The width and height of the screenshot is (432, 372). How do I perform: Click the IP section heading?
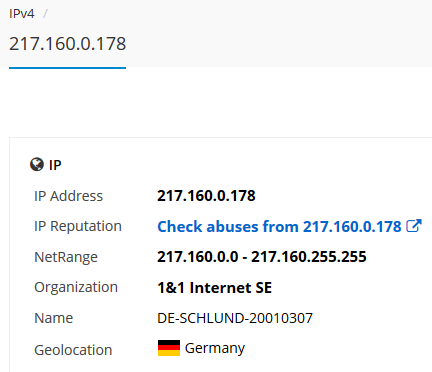(x=55, y=165)
